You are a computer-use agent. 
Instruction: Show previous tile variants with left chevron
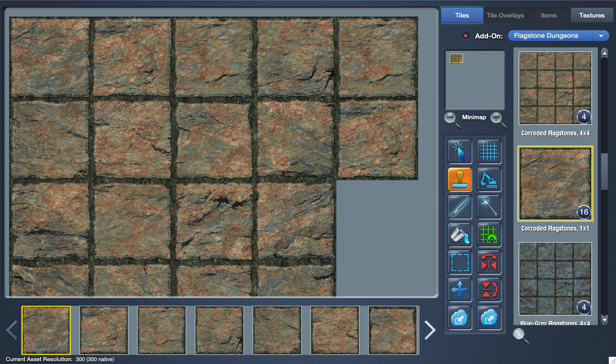(12, 330)
